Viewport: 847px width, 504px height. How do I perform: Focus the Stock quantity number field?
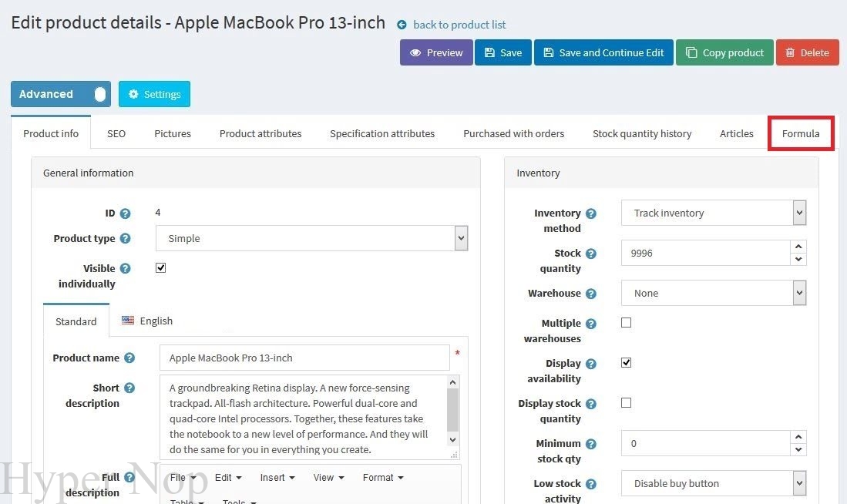click(x=706, y=253)
